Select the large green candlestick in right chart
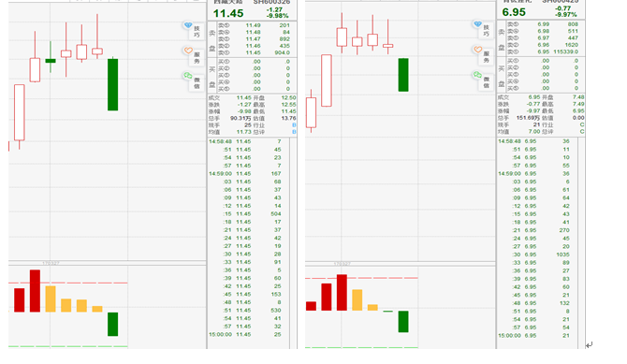This screenshot has width=627, height=364. 403,75
